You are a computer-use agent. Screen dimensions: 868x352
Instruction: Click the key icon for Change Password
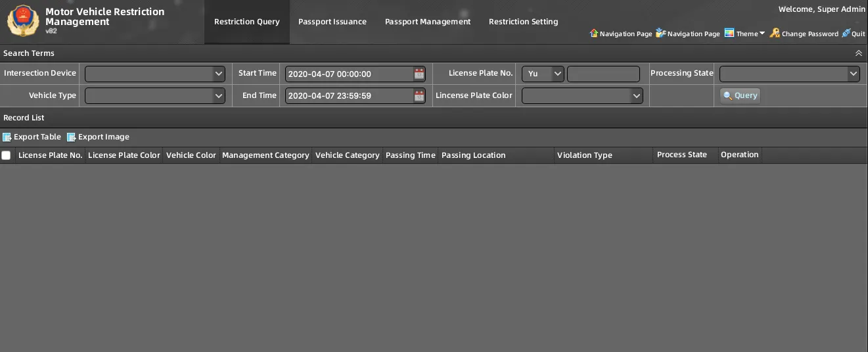tap(775, 33)
